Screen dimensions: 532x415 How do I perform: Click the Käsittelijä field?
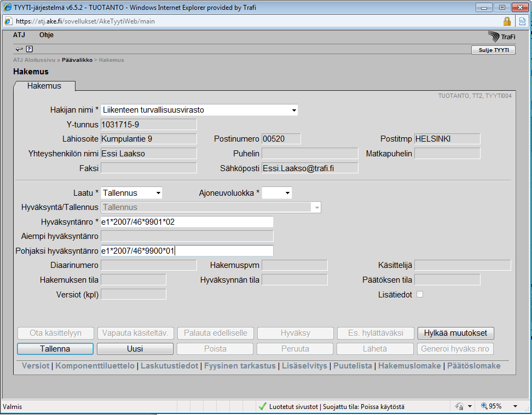(462, 265)
